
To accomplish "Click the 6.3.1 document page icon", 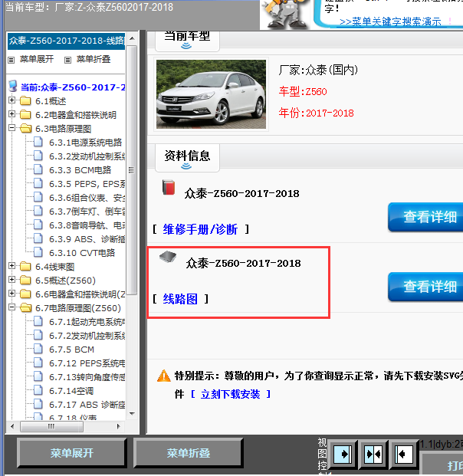I will [x=38, y=142].
